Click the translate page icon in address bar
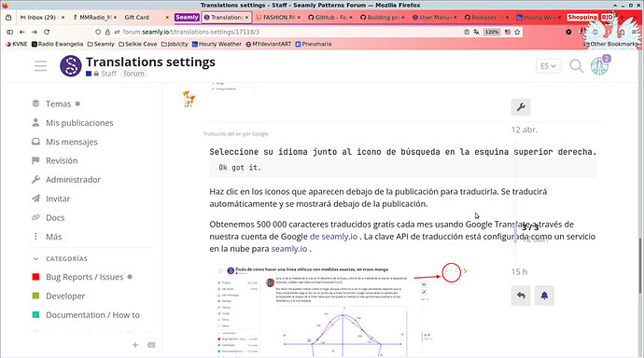 (x=476, y=32)
